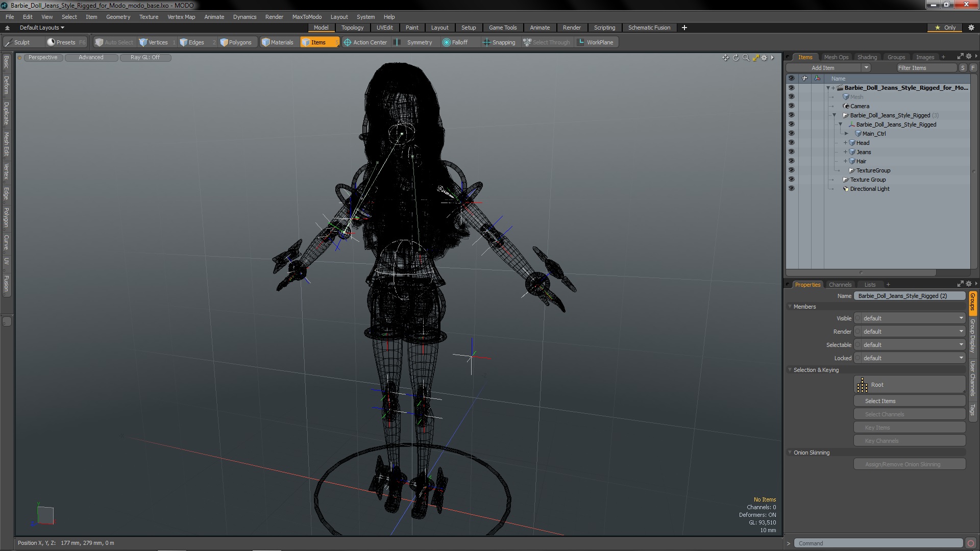This screenshot has width=980, height=551.
Task: Switch to Materials selection mode
Action: pos(278,42)
